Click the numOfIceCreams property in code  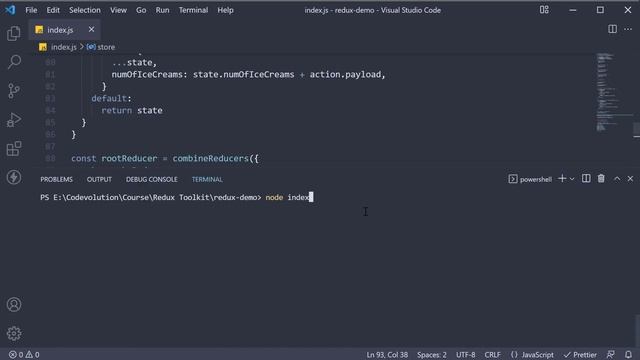click(x=147, y=75)
